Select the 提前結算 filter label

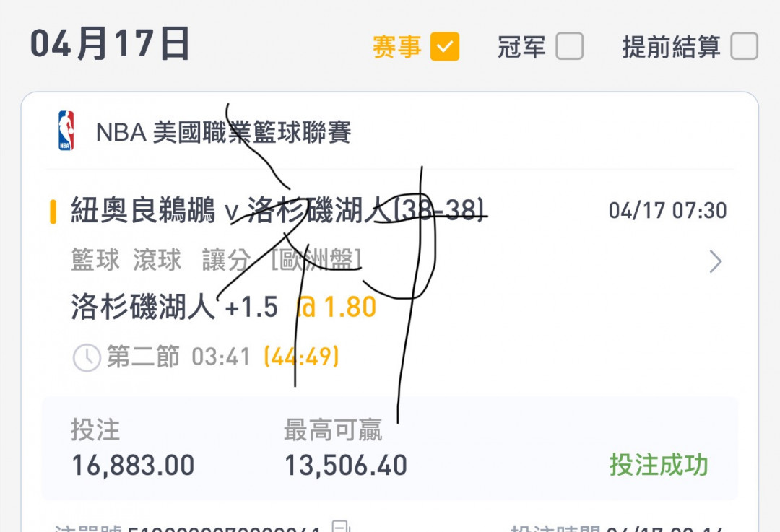[671, 47]
